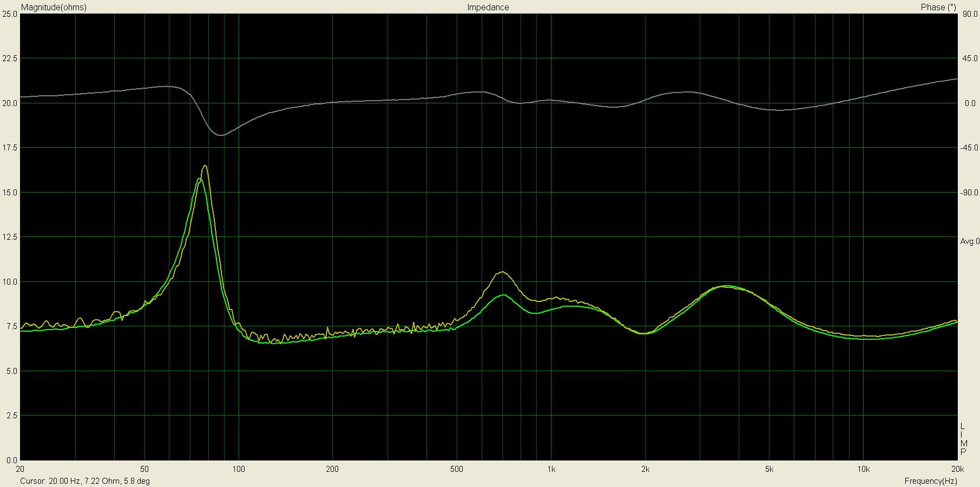Screen dimensions: 980x487
Task: Click the "500" frequency axis tick label
Action: click(x=457, y=469)
